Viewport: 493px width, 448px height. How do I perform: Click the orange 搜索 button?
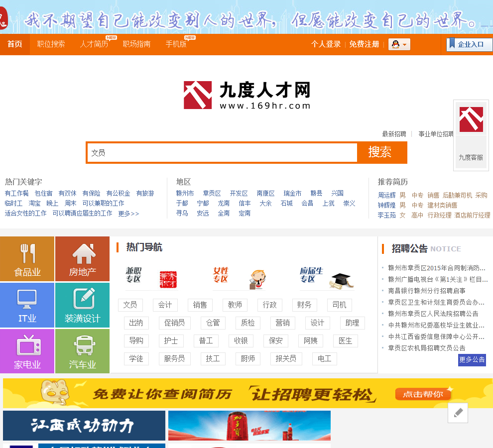click(381, 152)
